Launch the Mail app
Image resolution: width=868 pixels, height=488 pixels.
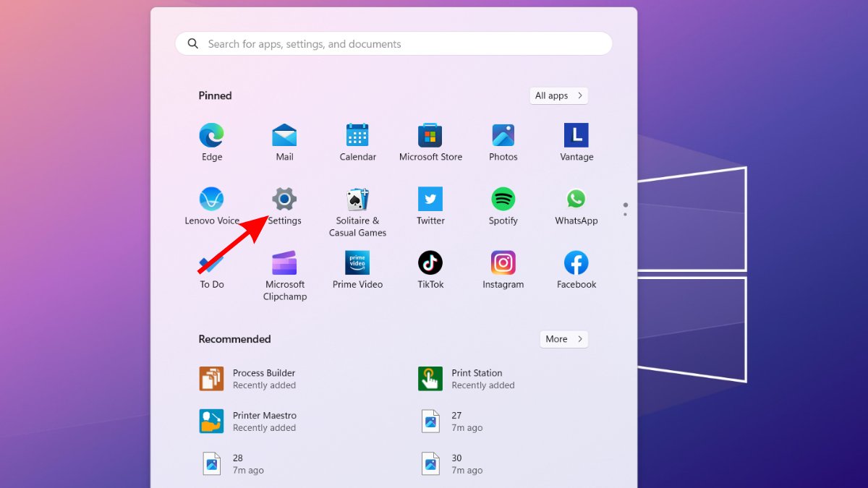coord(284,142)
